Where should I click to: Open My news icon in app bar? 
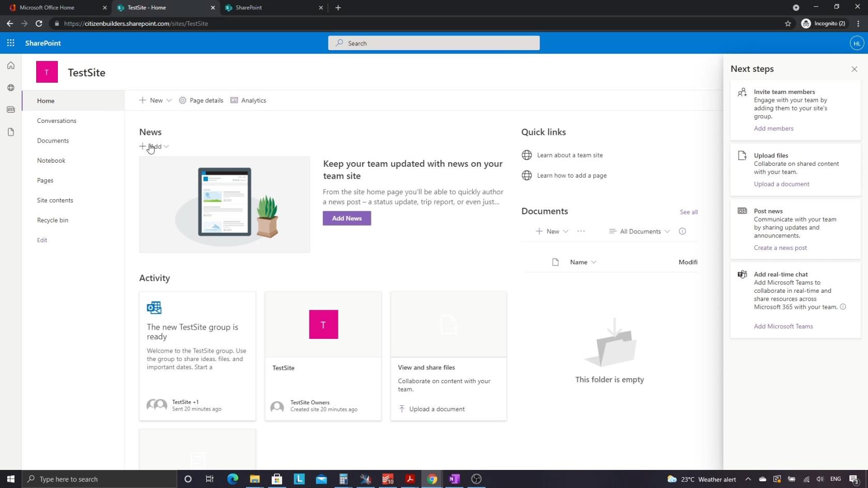[10, 109]
